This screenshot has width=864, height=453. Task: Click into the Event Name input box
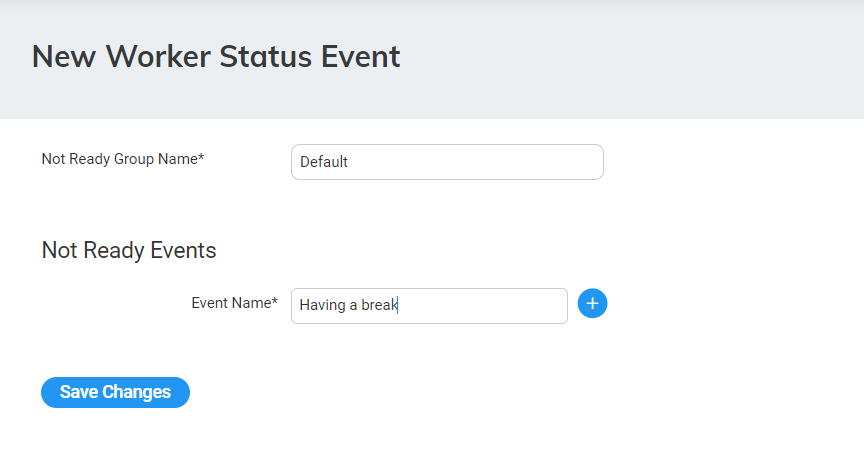pos(429,306)
